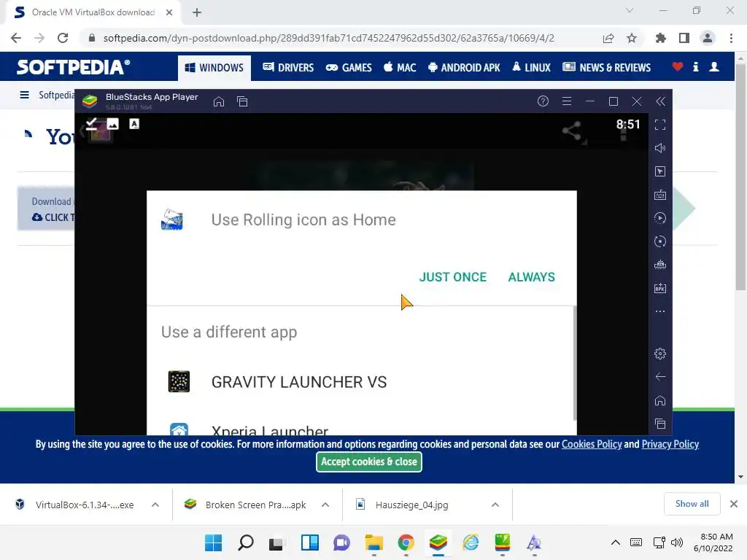Click the Softpedia logo
Image resolution: width=747 pixels, height=560 pixels.
coord(73,67)
